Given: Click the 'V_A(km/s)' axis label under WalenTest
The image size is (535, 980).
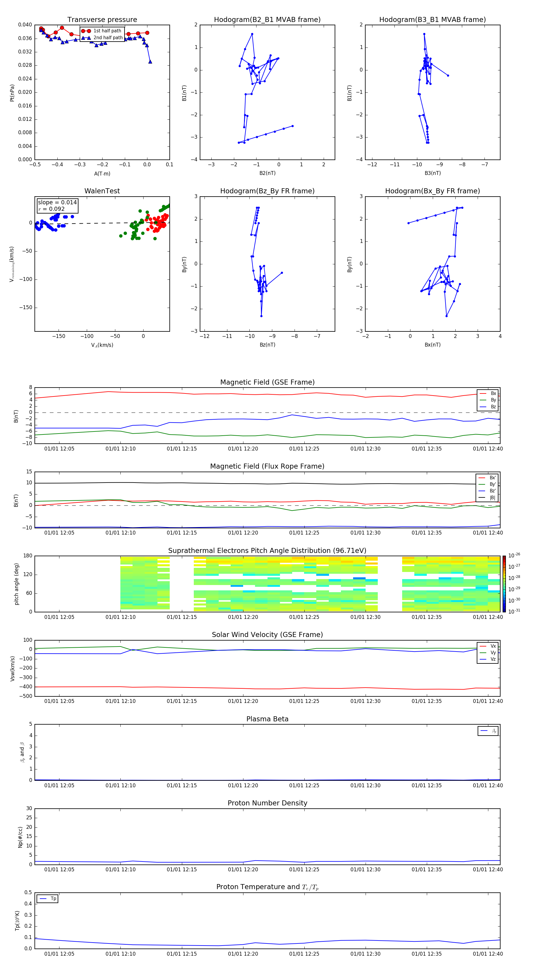Looking at the screenshot, I should [x=102, y=345].
